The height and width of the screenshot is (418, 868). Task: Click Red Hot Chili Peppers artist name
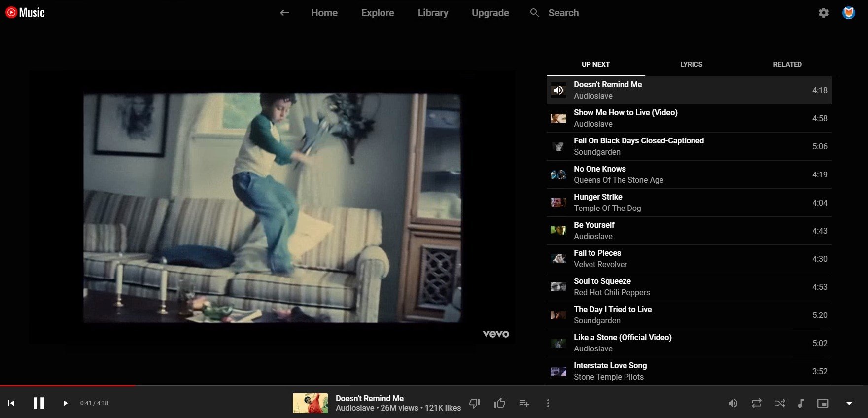(x=612, y=293)
